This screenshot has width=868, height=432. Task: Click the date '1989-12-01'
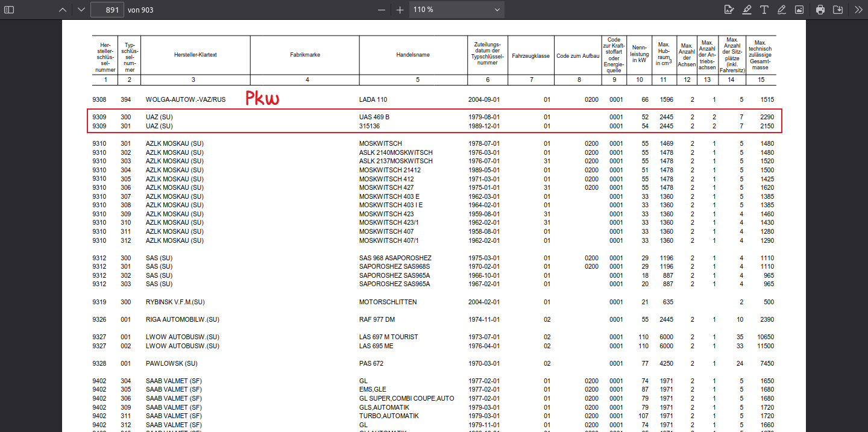[x=484, y=126]
